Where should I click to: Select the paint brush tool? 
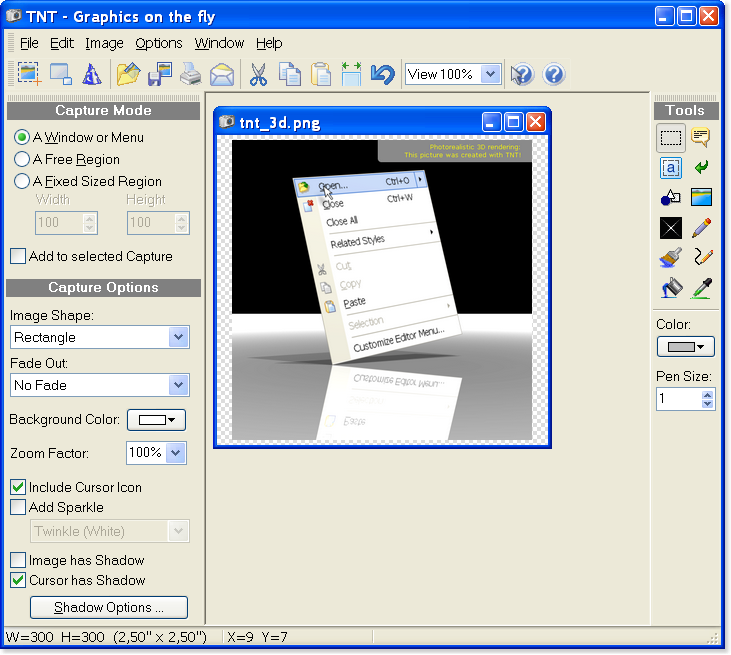(x=671, y=258)
